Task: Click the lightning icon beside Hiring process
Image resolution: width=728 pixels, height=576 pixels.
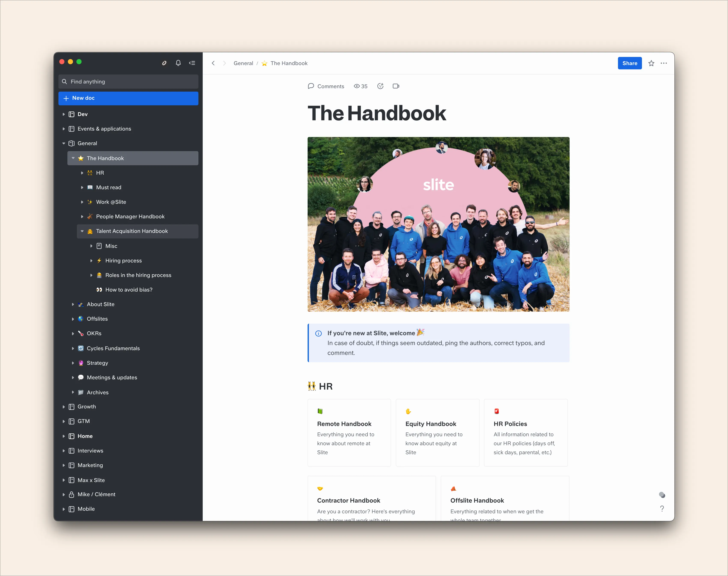Action: [99, 261]
